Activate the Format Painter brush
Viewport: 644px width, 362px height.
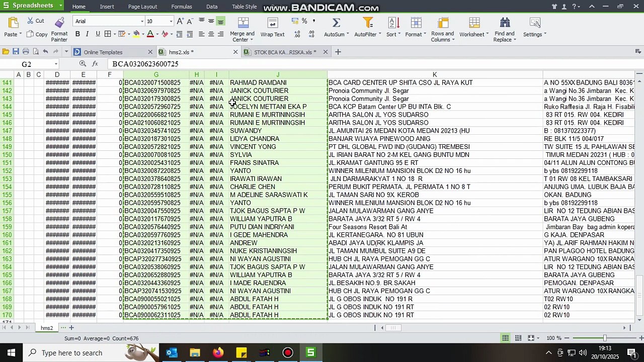59,29
